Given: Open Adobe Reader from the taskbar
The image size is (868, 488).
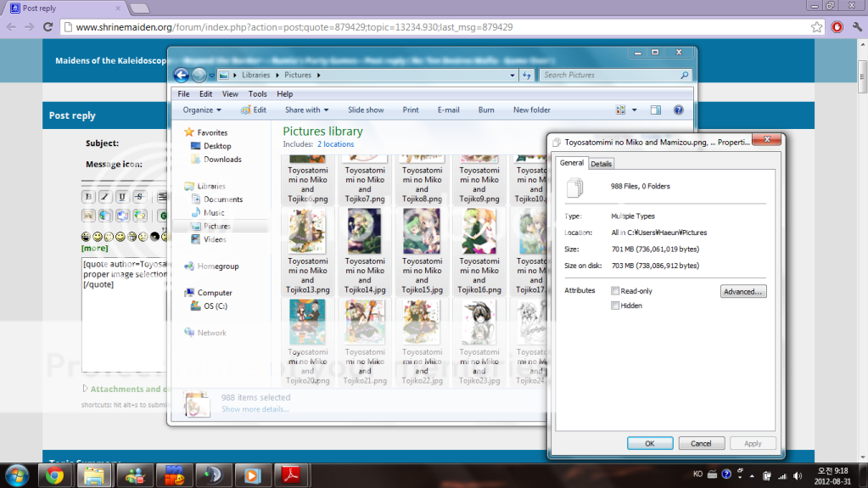Looking at the screenshot, I should pyautogui.click(x=291, y=475).
